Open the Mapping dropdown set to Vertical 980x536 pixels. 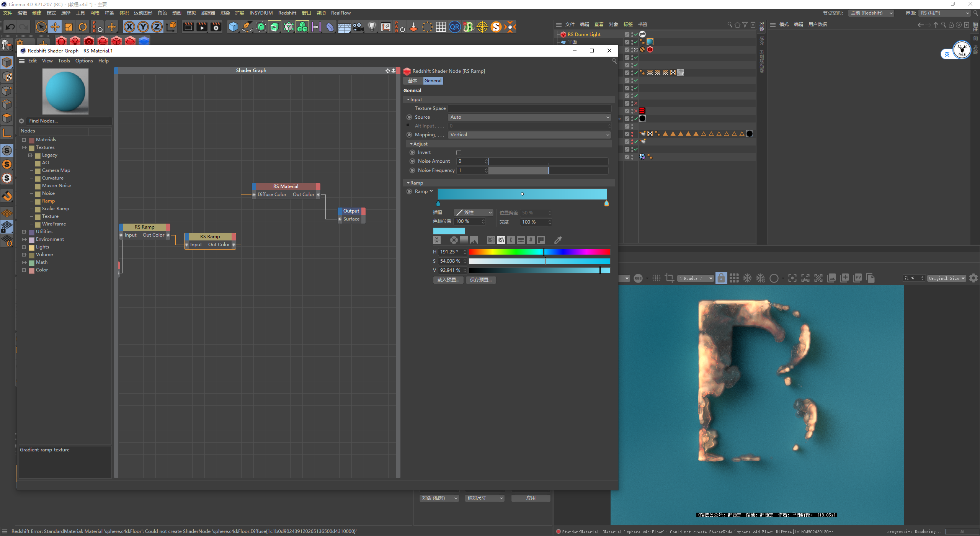(x=529, y=135)
